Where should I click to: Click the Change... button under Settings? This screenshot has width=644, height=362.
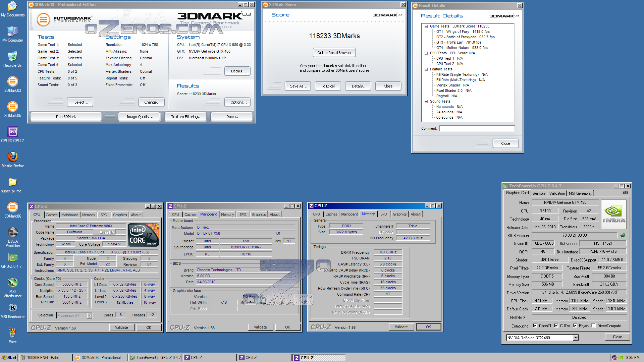pyautogui.click(x=152, y=102)
